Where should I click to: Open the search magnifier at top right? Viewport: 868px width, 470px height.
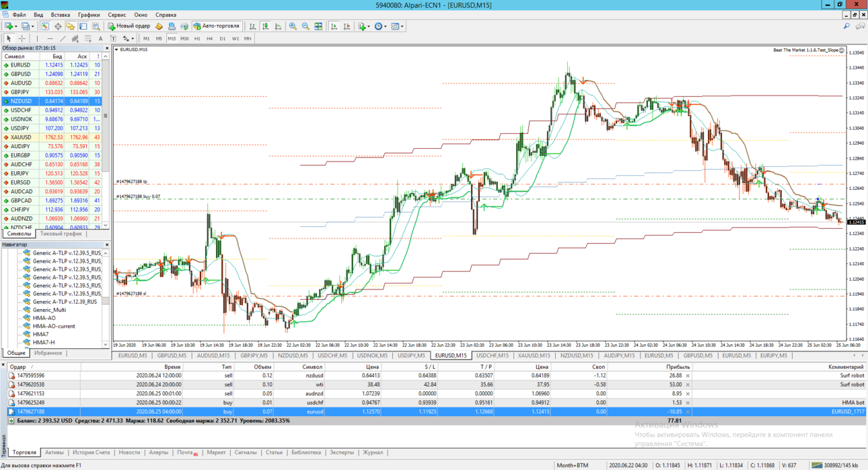coord(846,26)
